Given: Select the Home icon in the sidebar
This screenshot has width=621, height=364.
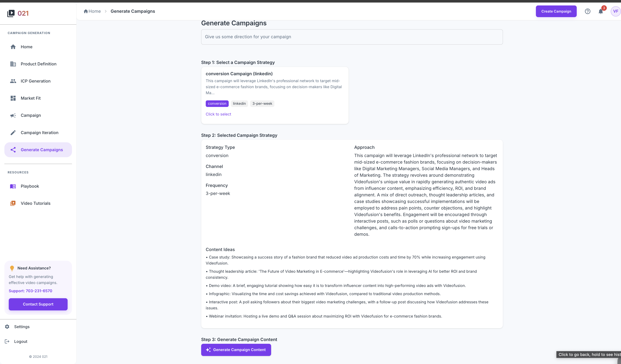Looking at the screenshot, I should pos(13,47).
